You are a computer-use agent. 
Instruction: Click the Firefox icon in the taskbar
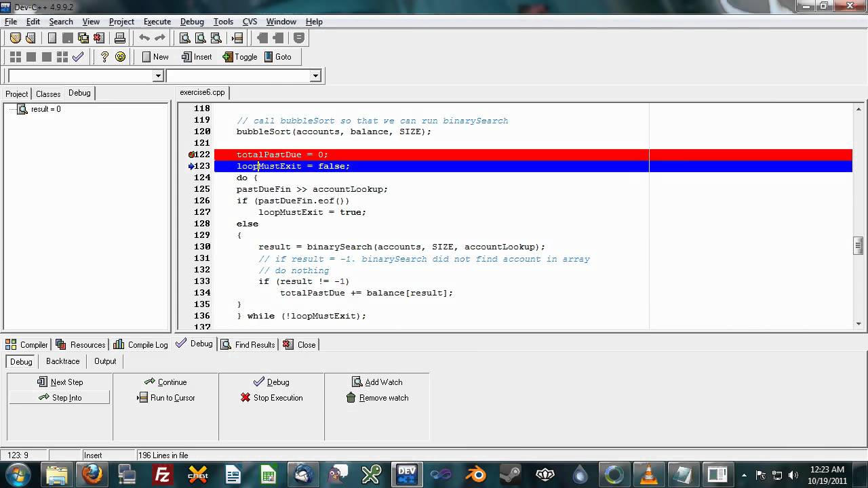tap(92, 474)
